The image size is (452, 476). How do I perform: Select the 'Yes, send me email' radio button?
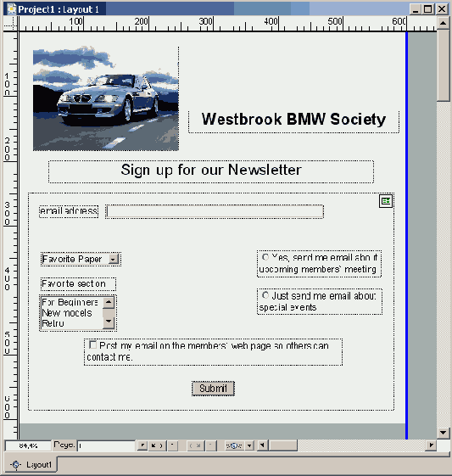[x=265, y=257]
